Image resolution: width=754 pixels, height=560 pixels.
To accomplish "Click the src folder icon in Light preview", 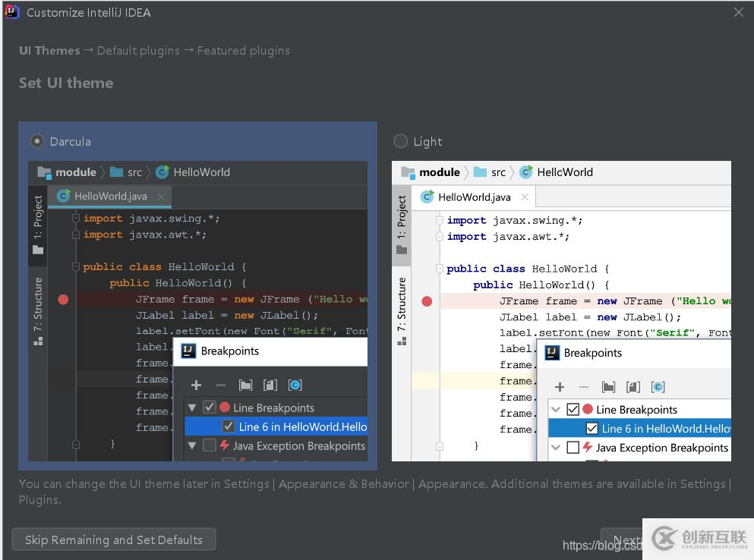I will point(480,172).
